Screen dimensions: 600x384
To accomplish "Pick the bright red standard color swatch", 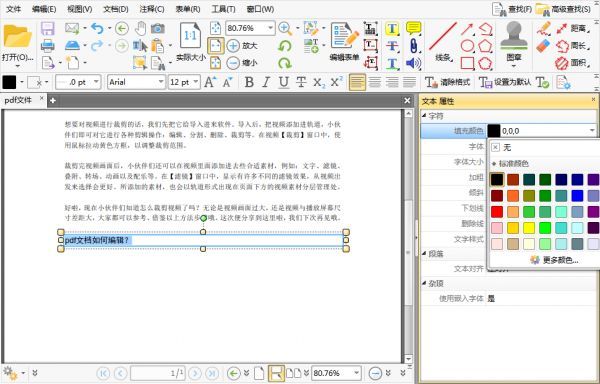I will tap(497, 212).
